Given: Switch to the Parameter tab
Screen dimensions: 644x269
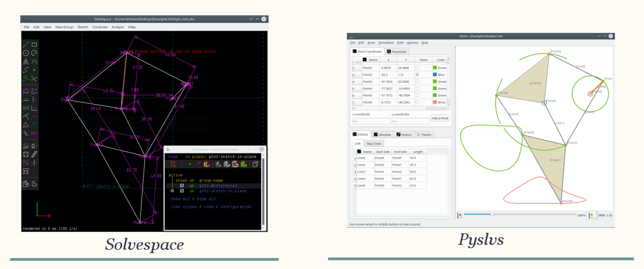Looking at the screenshot, I should pyautogui.click(x=397, y=51).
